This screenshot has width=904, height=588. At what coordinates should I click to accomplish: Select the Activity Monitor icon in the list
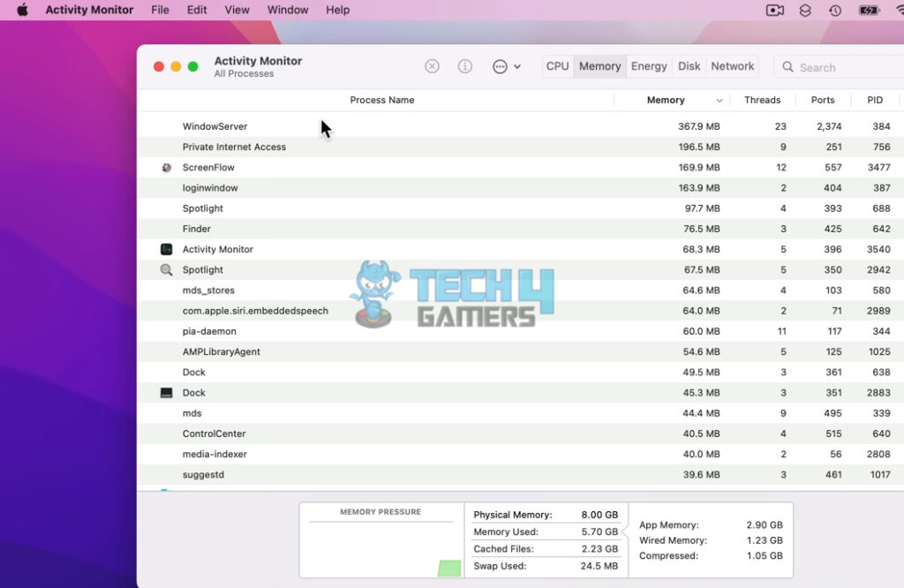167,249
